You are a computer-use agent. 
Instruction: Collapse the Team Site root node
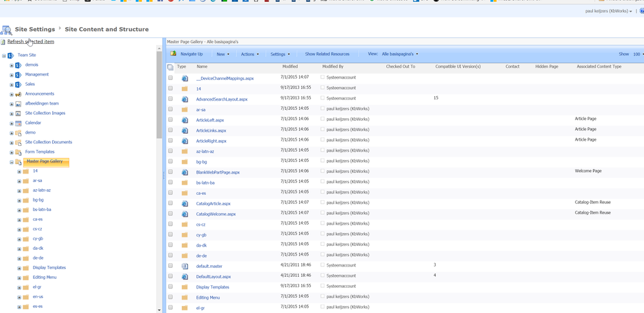coord(4,56)
